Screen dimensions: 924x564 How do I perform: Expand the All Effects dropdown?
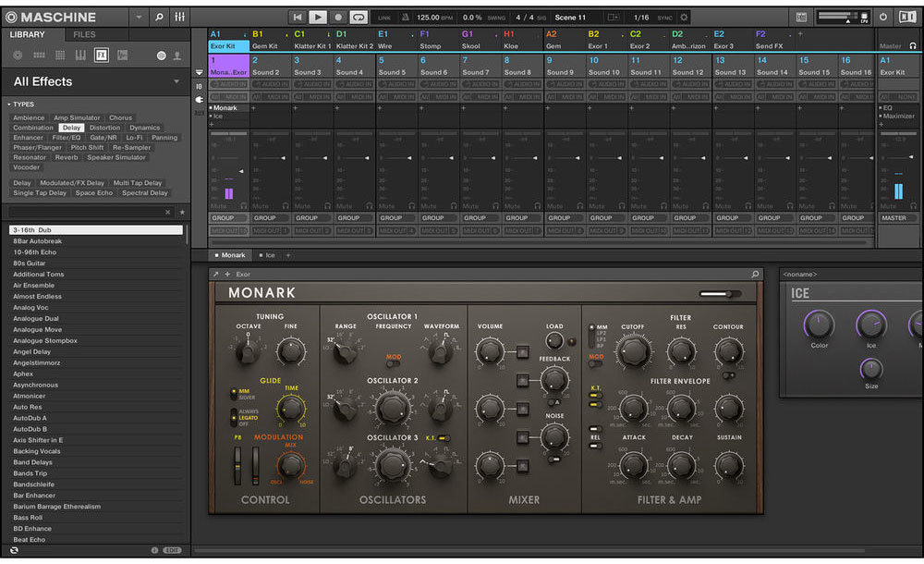click(x=176, y=81)
